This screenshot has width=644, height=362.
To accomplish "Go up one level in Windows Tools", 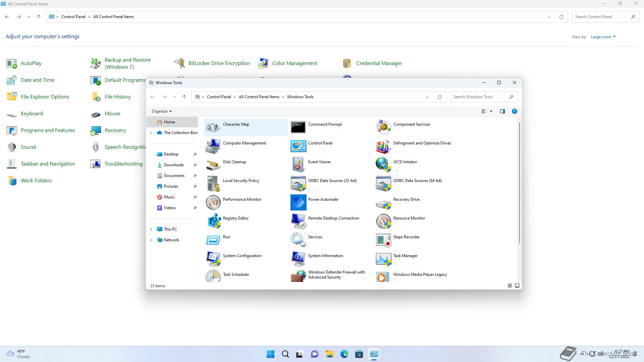I will click(x=184, y=97).
